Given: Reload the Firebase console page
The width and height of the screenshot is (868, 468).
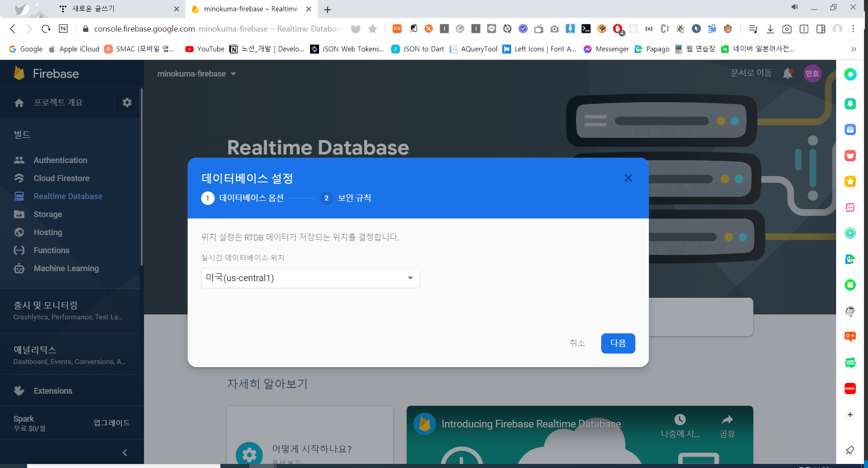Looking at the screenshot, I should point(46,29).
